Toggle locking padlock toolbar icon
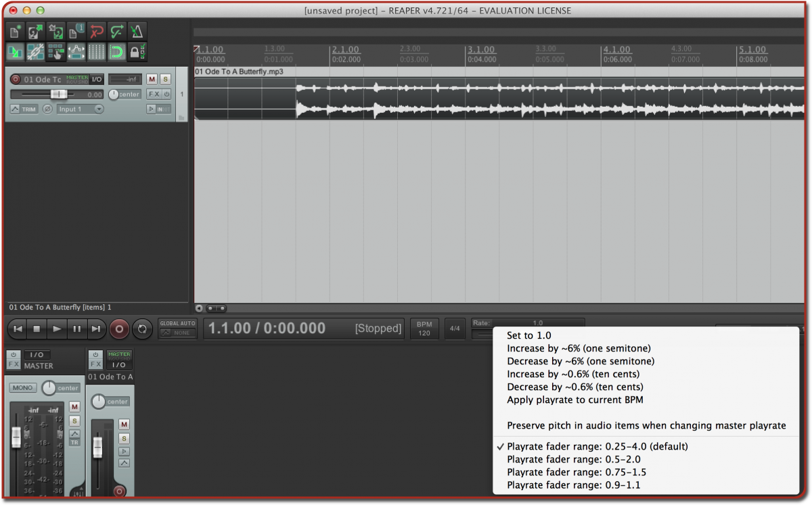 pyautogui.click(x=137, y=51)
